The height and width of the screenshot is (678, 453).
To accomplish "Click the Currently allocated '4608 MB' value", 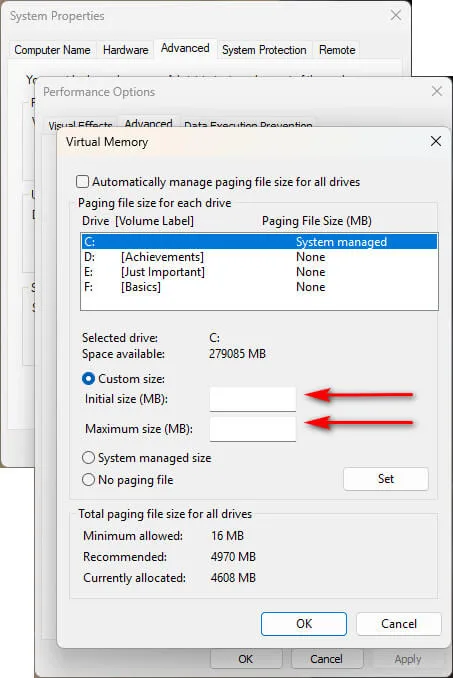I will click(x=233, y=578).
